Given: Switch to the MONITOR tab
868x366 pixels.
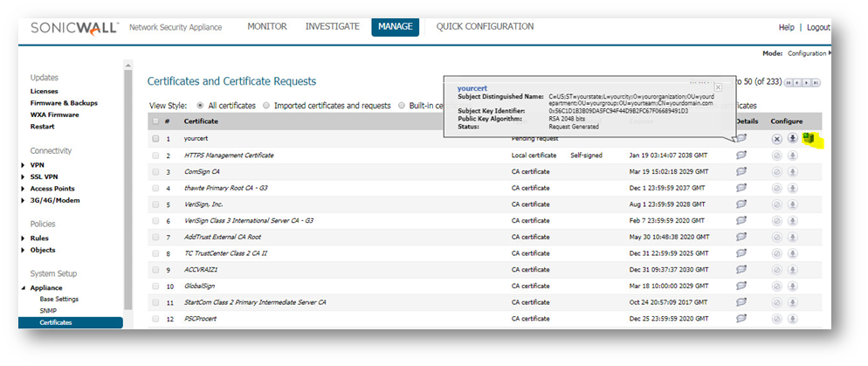Looking at the screenshot, I should [x=266, y=27].
